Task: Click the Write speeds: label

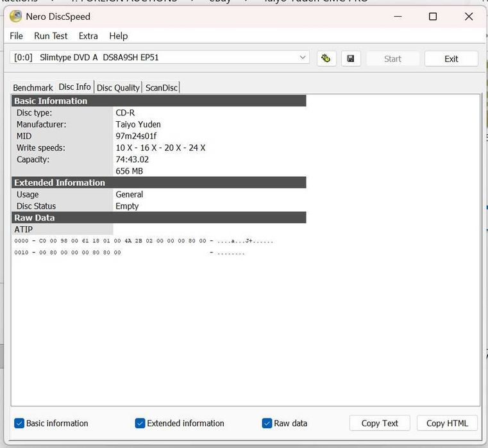Action: [x=41, y=148]
